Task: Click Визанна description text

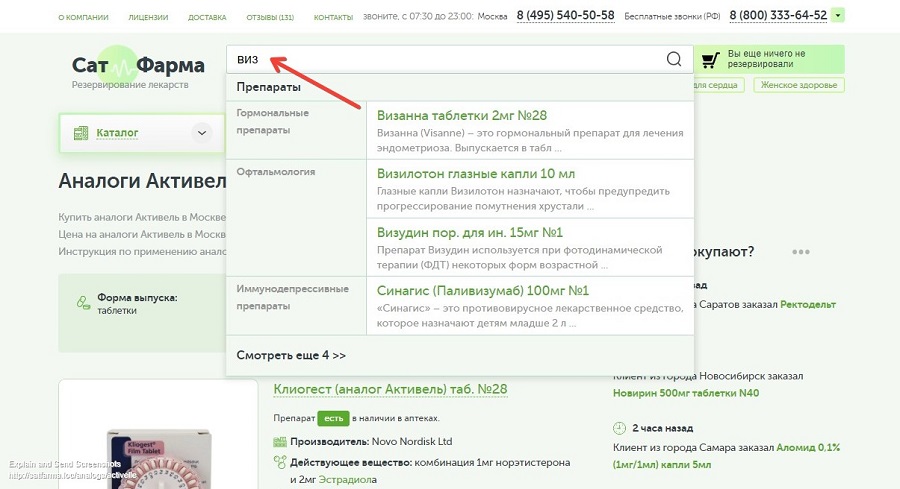Action: pos(530,140)
